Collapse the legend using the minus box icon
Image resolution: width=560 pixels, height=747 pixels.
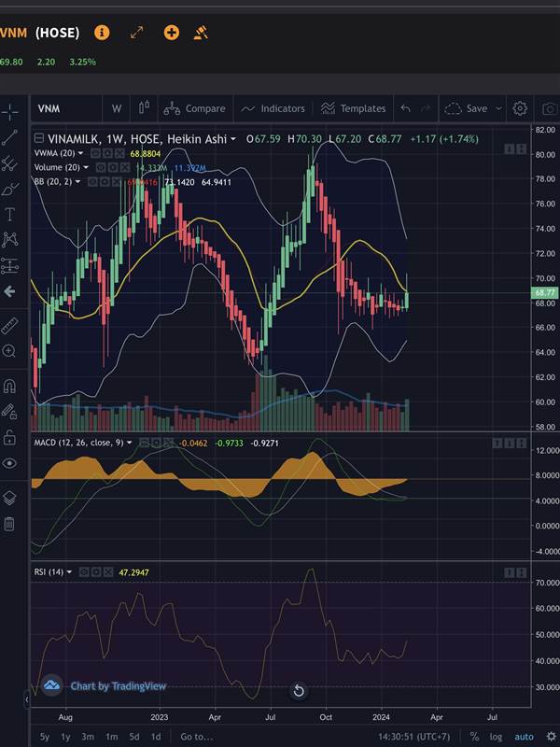point(39,138)
